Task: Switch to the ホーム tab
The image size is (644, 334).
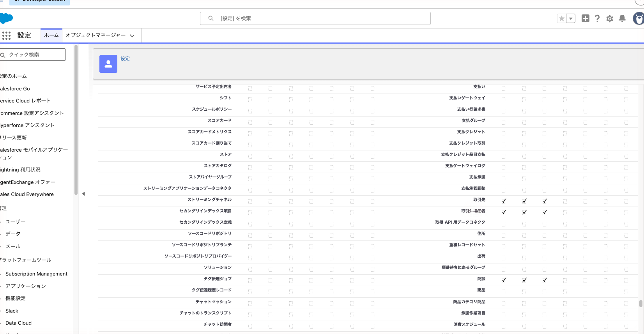Action: (51, 35)
